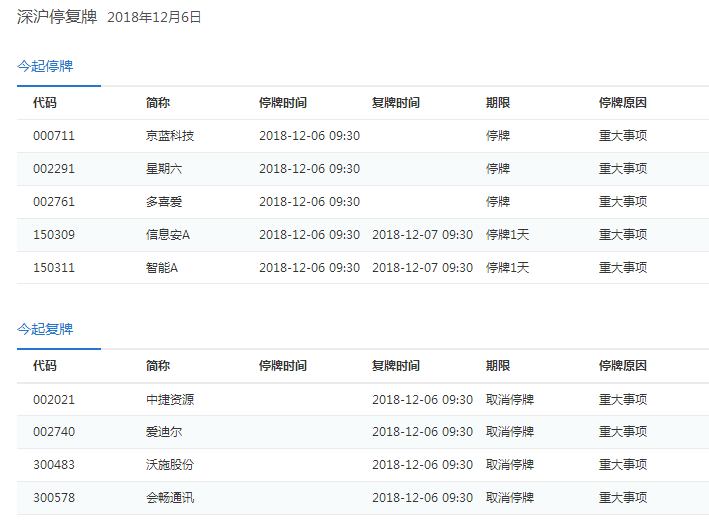Click stock code 150311
The height and width of the screenshot is (520, 709).
(54, 268)
